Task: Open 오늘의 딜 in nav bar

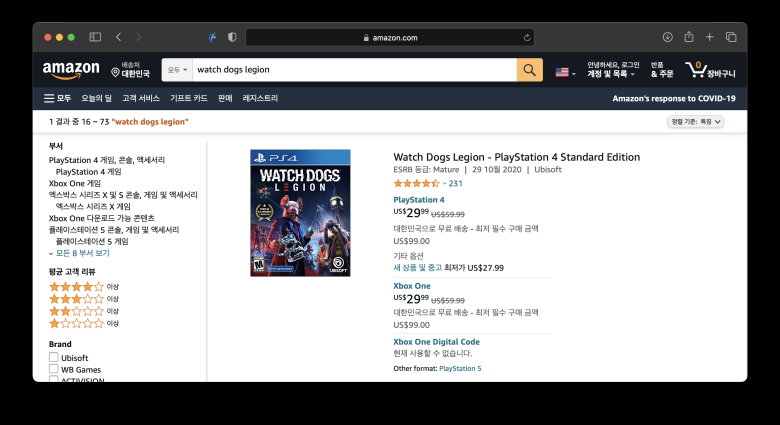Action: [97, 98]
